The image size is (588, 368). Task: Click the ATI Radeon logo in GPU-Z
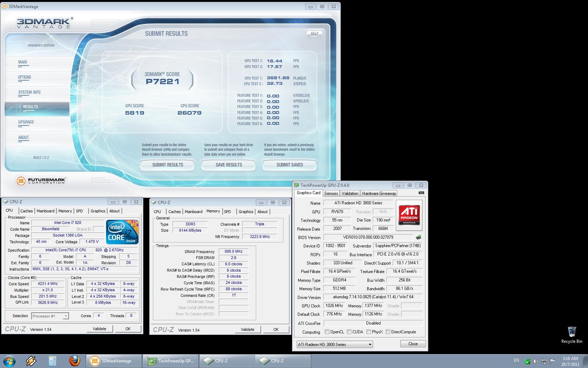click(x=409, y=215)
